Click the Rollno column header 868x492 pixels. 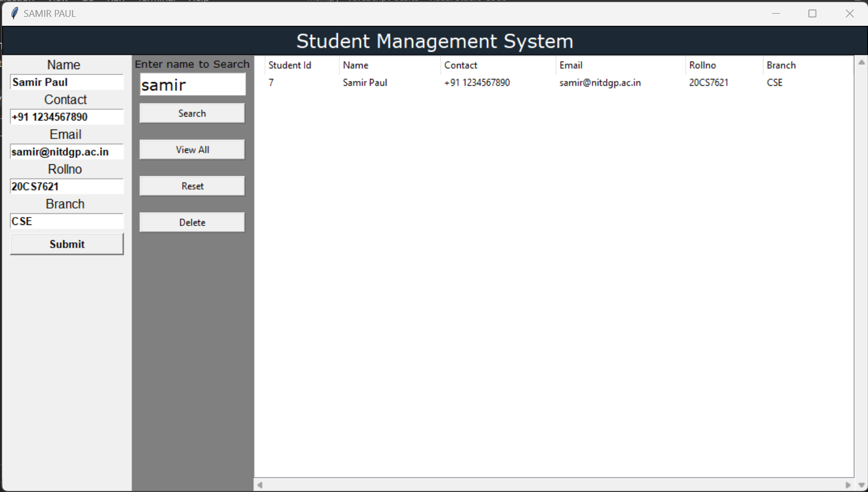point(703,65)
